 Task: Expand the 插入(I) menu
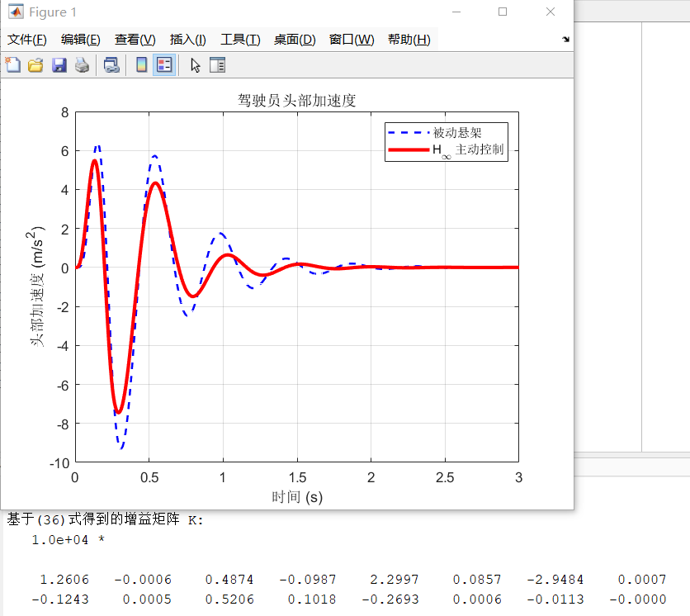coord(187,40)
